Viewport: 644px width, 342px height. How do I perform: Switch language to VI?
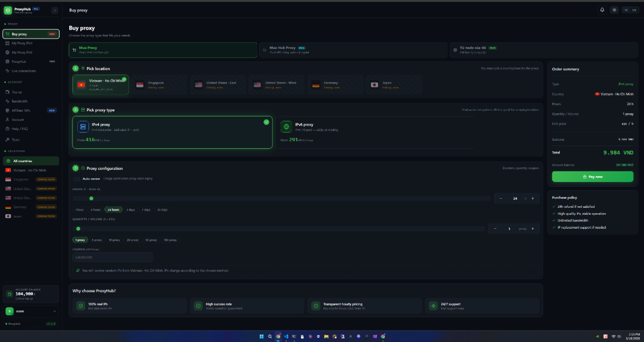pyautogui.click(x=626, y=10)
